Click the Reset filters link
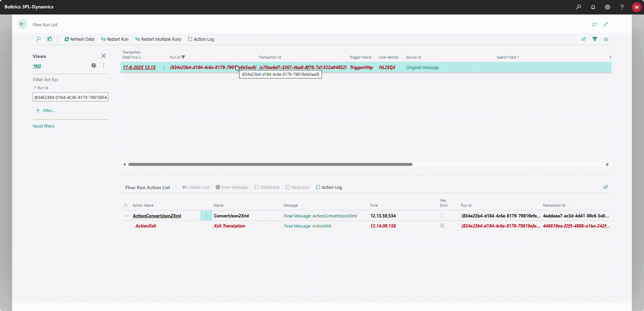Image resolution: width=644 pixels, height=311 pixels. tap(43, 126)
